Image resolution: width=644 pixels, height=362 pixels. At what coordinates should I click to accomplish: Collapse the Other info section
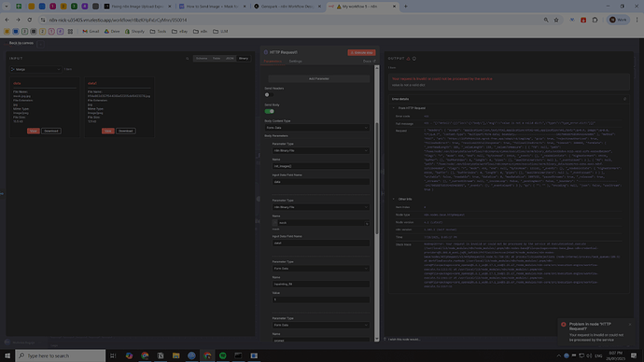[x=394, y=199]
